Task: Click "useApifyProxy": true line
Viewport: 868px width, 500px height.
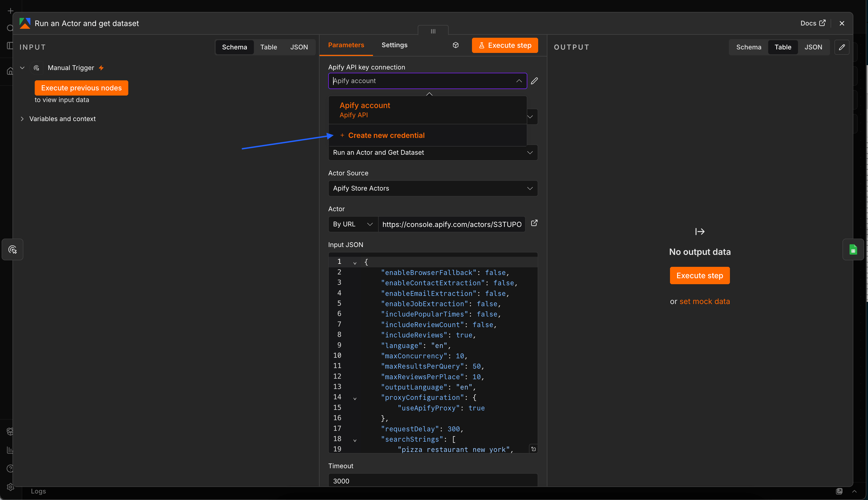Action: (x=441, y=408)
